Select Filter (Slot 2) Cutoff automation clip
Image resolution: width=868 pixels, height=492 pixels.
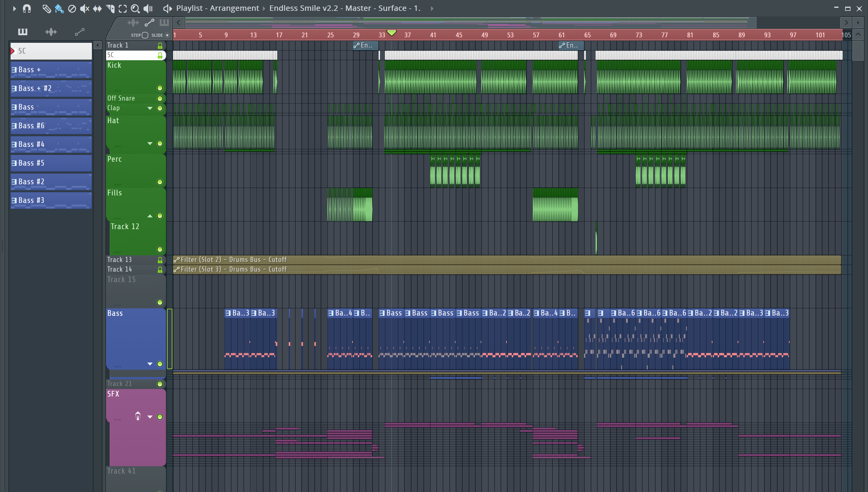click(507, 260)
